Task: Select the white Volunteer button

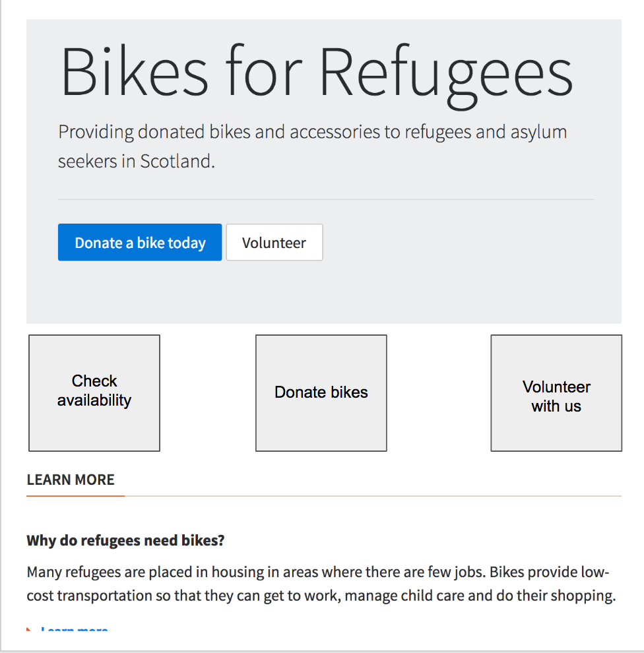Action: pos(274,242)
